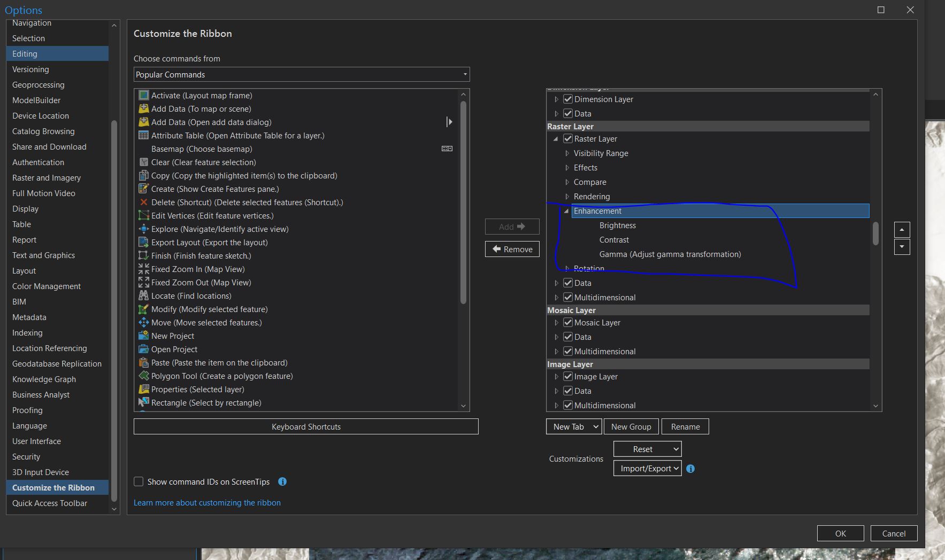Select the red Delete shortcut icon

(144, 202)
